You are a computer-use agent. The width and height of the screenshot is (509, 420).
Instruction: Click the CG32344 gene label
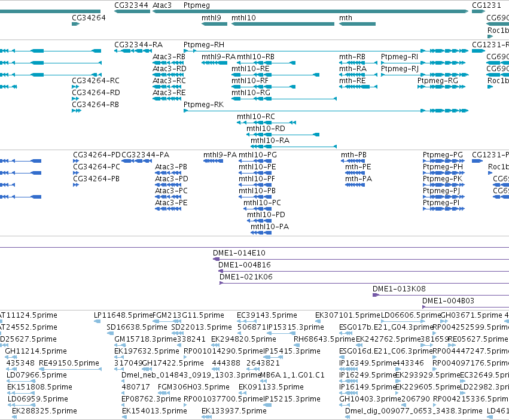[131, 5]
